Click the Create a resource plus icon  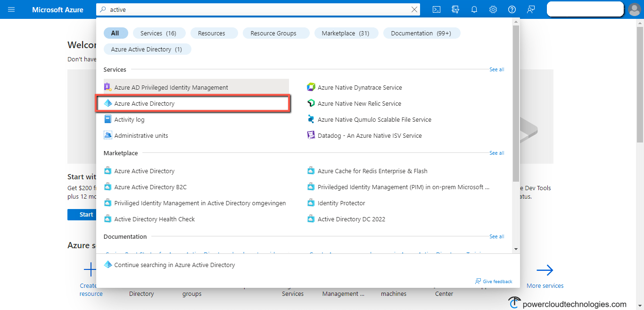click(90, 270)
